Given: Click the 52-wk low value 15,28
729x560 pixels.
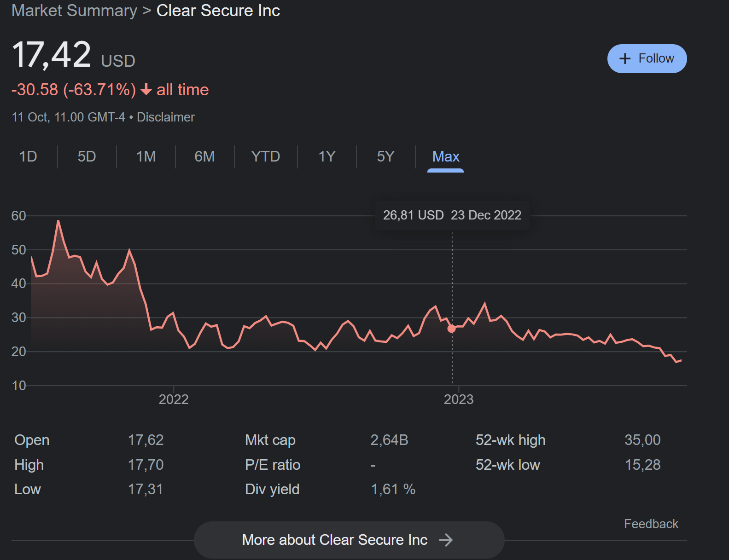Looking at the screenshot, I should point(642,465).
